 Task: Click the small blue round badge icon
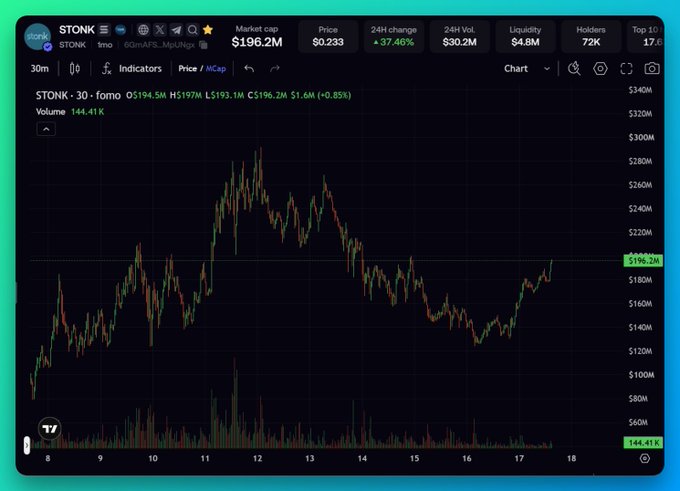click(121, 29)
